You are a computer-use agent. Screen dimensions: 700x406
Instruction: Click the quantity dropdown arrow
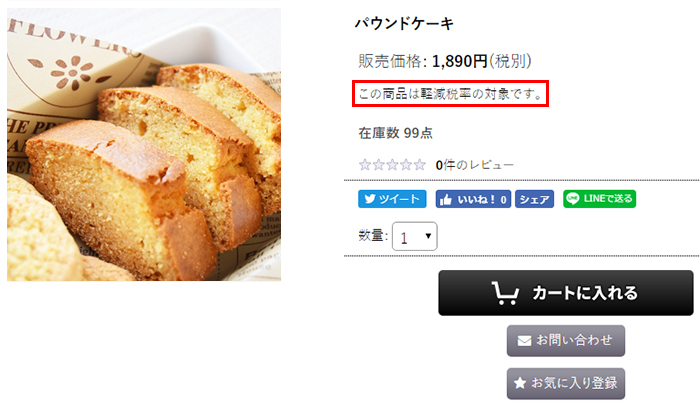[428, 235]
